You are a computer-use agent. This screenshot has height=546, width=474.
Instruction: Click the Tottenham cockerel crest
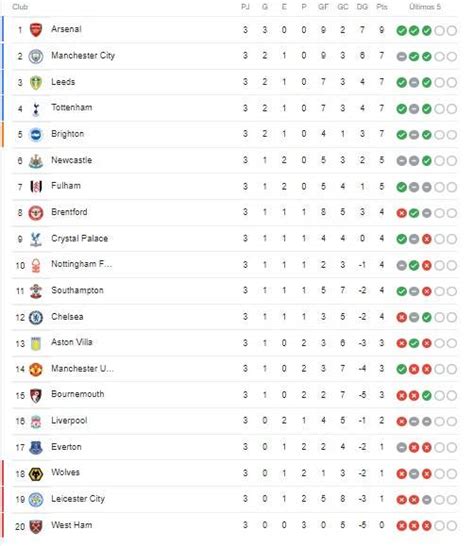[36, 109]
